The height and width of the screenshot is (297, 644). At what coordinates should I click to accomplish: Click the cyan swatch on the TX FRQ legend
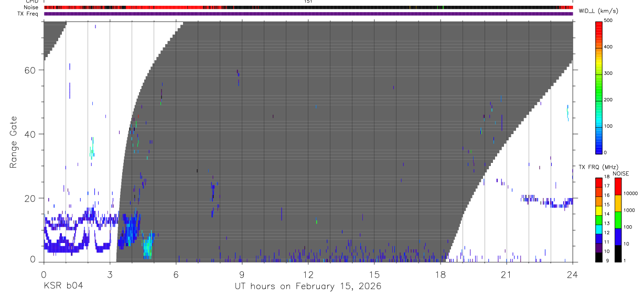(x=599, y=229)
